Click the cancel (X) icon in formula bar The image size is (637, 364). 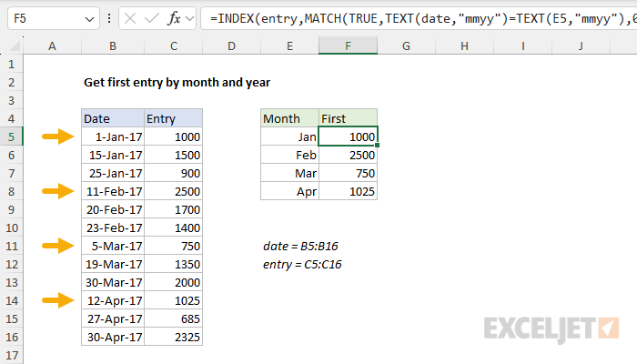pyautogui.click(x=130, y=18)
